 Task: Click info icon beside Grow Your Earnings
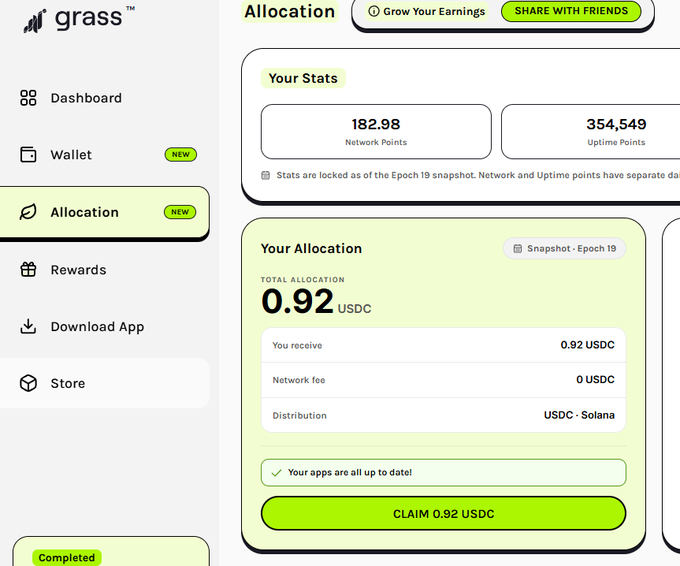373,11
